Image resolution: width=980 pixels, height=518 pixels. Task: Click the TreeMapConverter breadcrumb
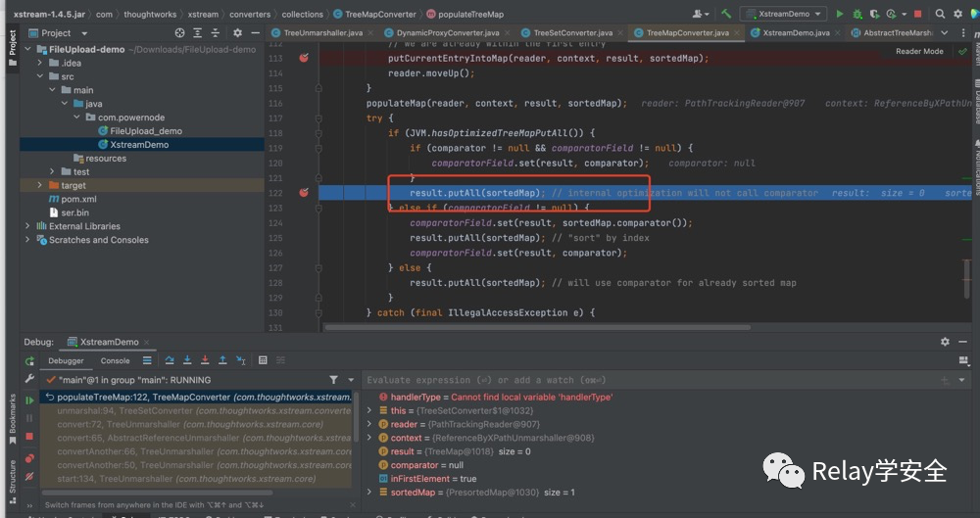[374, 15]
